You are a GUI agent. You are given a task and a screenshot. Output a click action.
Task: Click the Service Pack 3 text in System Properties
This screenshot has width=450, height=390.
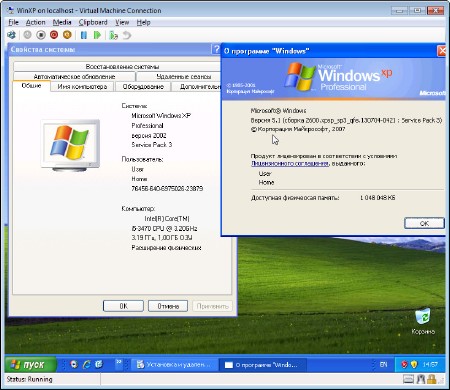(152, 145)
